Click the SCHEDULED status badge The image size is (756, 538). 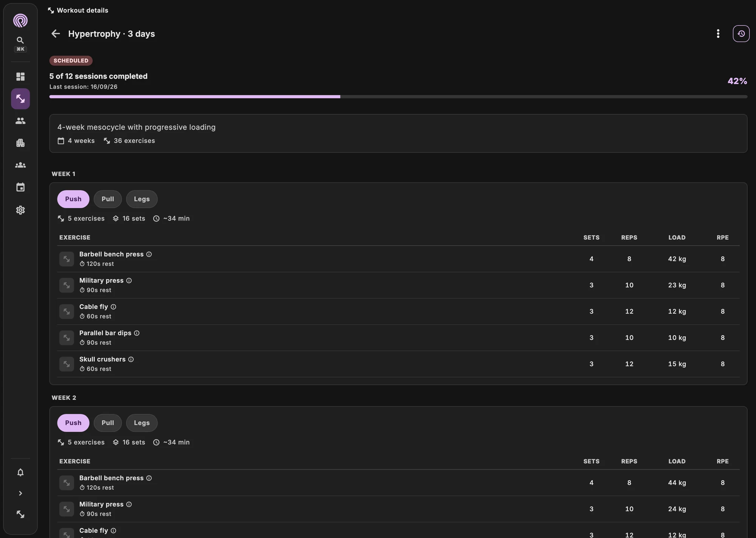[71, 61]
